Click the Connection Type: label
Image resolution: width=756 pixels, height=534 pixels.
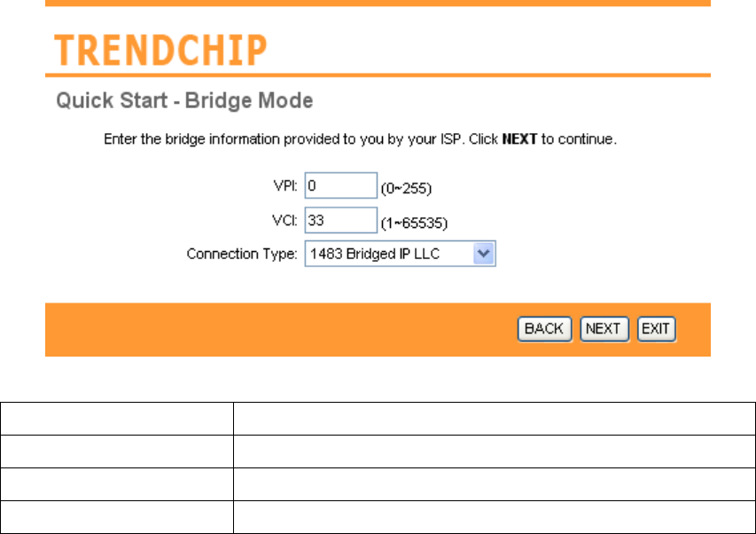242,255
